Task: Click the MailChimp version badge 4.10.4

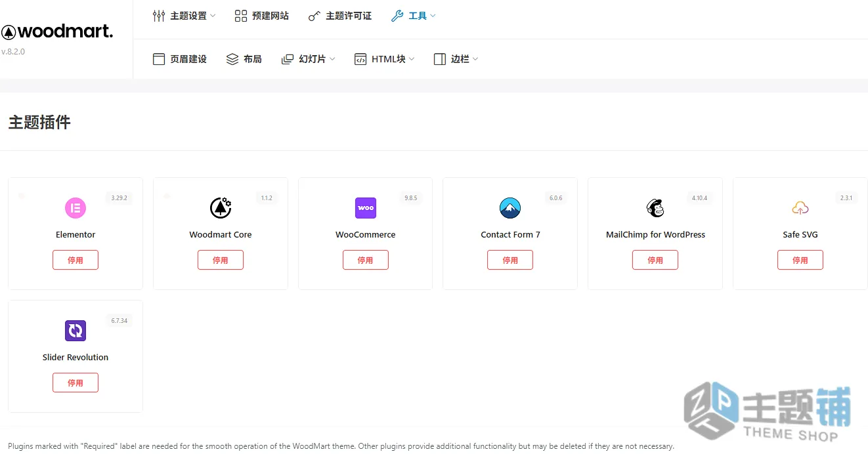Action: point(700,198)
